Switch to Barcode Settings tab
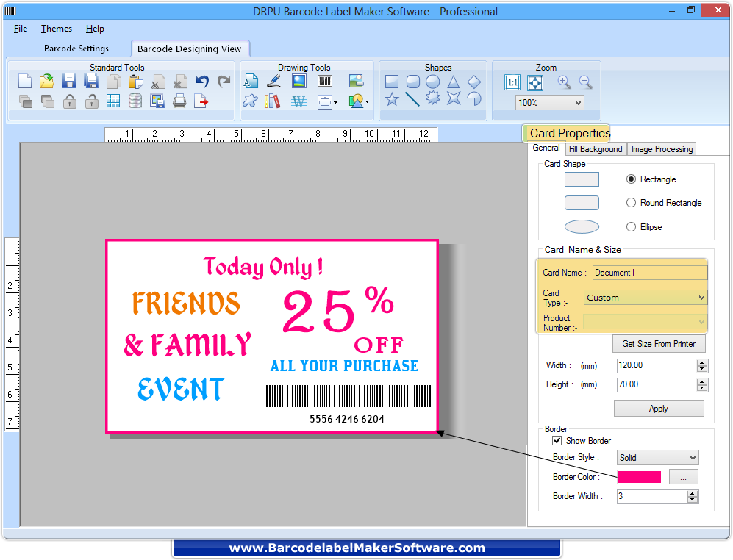Screen dimensions: 733x560 click(x=76, y=49)
